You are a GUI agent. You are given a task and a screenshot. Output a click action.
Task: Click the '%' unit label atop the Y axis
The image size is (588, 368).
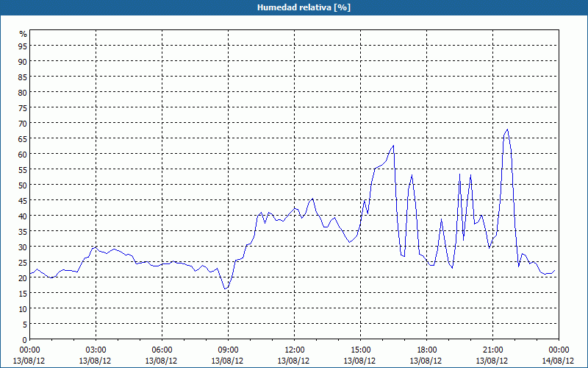point(24,34)
